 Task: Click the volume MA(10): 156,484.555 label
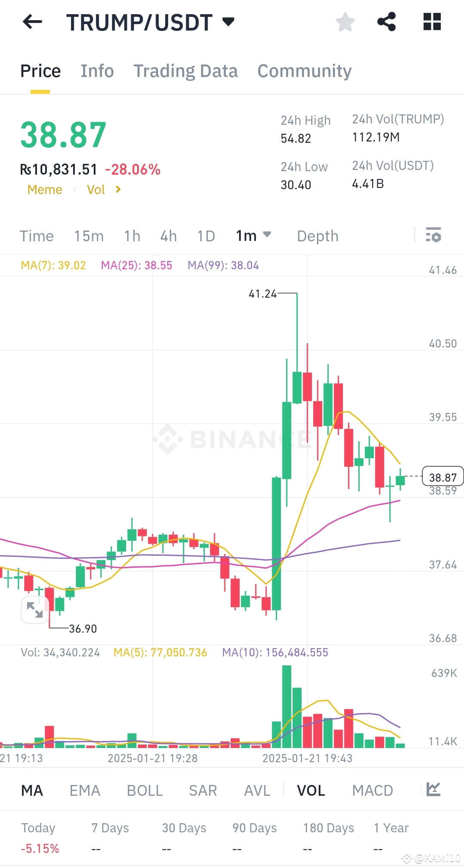click(275, 653)
